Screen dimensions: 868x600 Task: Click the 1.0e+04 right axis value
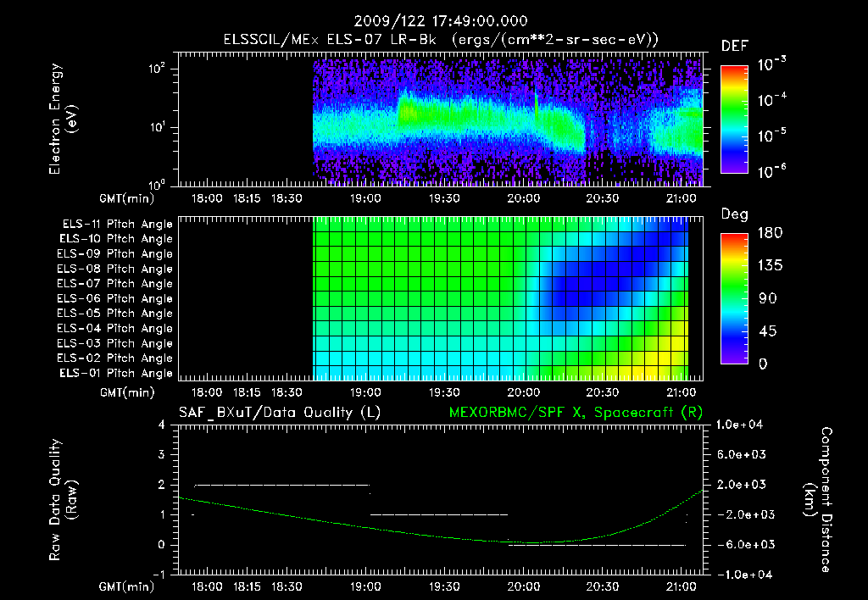pos(739,425)
